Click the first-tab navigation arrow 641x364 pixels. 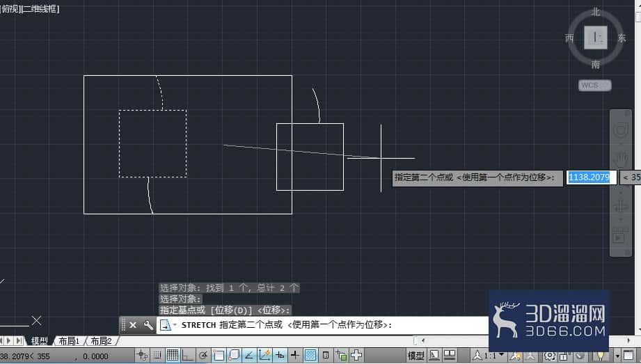click(1, 341)
